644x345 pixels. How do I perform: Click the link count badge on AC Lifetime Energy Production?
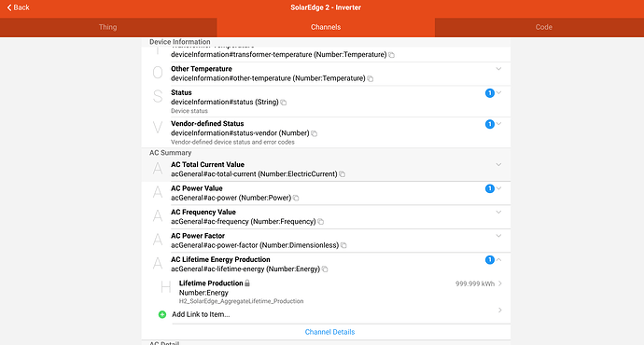pyautogui.click(x=490, y=260)
